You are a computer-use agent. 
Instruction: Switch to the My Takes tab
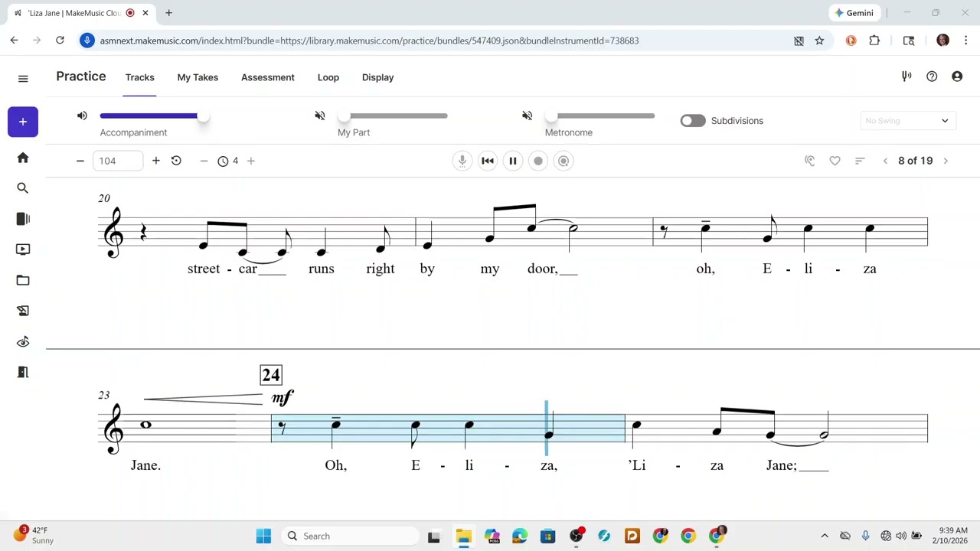tap(198, 77)
